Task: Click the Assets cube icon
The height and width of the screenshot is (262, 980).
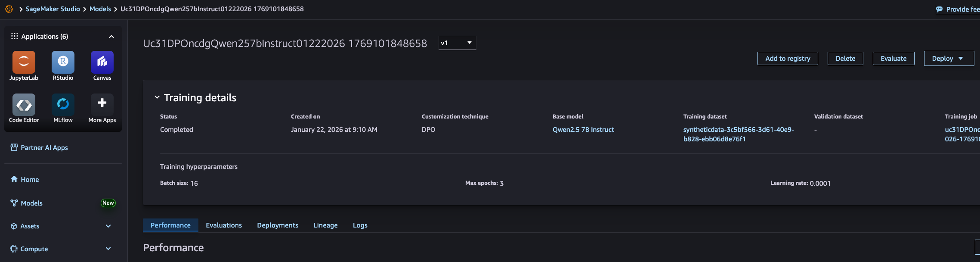Action: coord(14,226)
